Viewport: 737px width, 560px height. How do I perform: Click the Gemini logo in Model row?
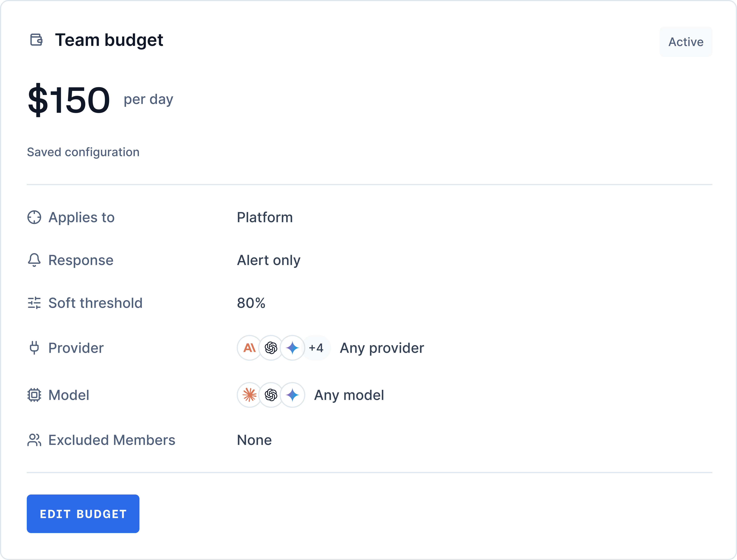pos(292,395)
